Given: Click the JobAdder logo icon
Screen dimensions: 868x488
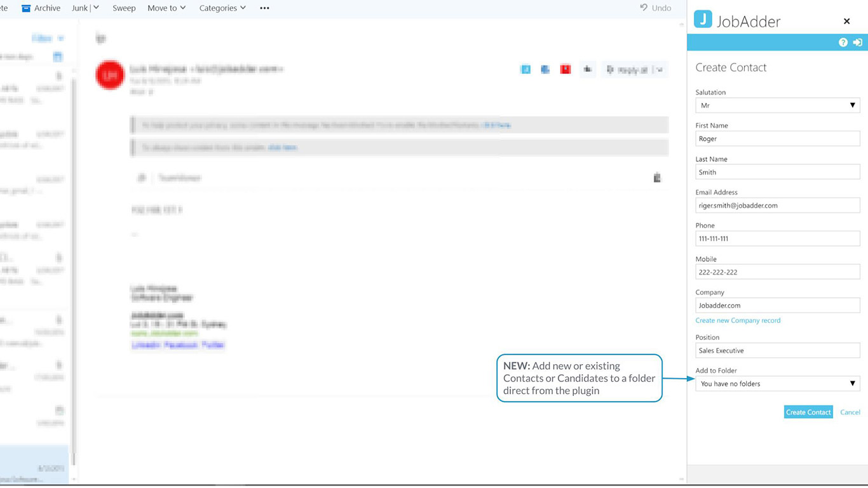Looking at the screenshot, I should point(703,19).
